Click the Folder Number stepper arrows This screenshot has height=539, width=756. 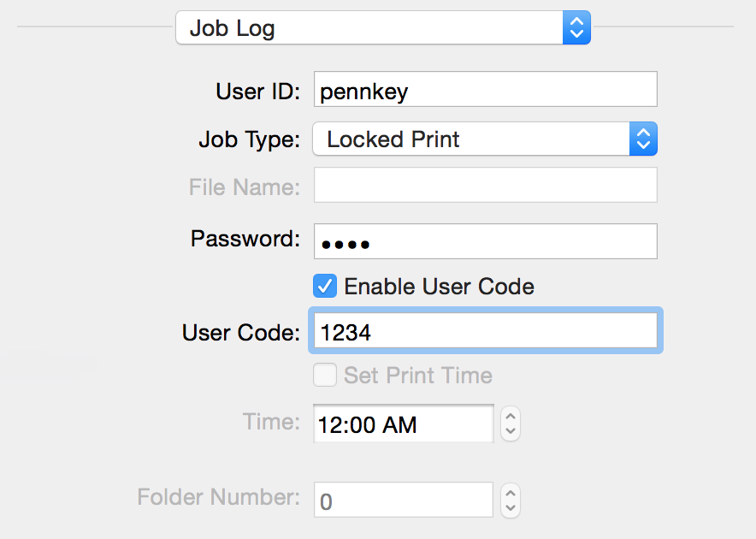tap(511, 500)
